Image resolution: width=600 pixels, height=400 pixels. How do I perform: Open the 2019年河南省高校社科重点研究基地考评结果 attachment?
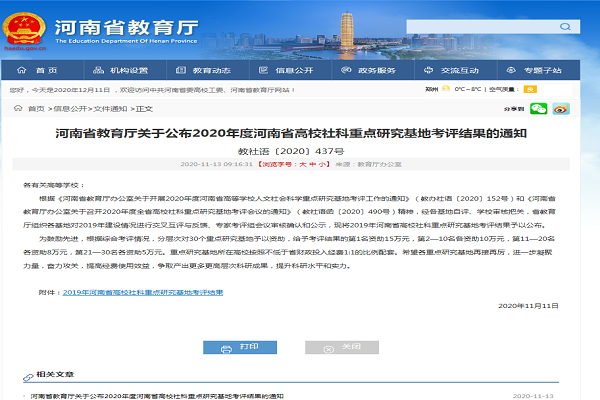[143, 291]
